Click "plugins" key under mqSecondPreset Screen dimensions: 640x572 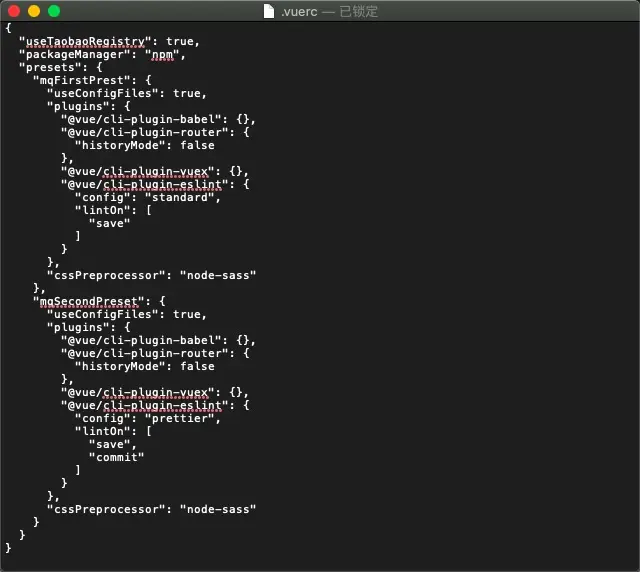click(x=78, y=328)
